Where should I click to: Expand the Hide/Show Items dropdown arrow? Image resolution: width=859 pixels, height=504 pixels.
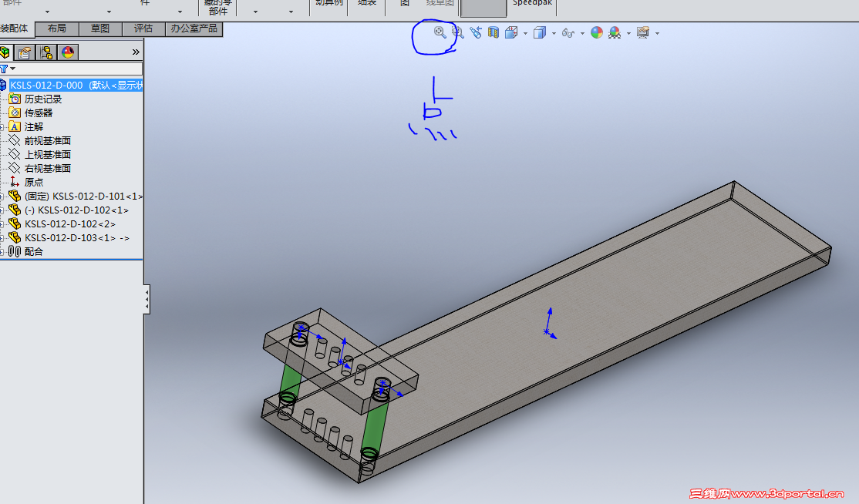pyautogui.click(x=582, y=33)
